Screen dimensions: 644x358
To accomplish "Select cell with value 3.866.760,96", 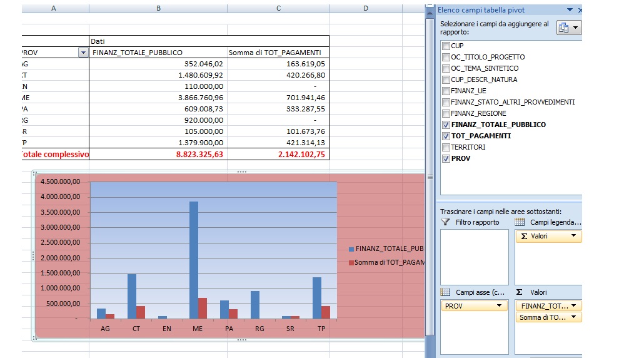I will tap(158, 98).
